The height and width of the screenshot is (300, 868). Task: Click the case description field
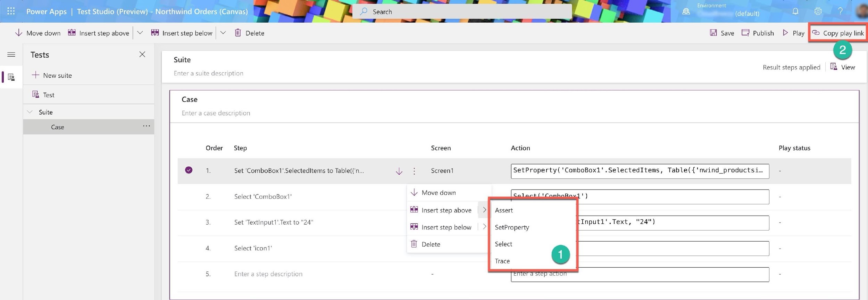[216, 113]
